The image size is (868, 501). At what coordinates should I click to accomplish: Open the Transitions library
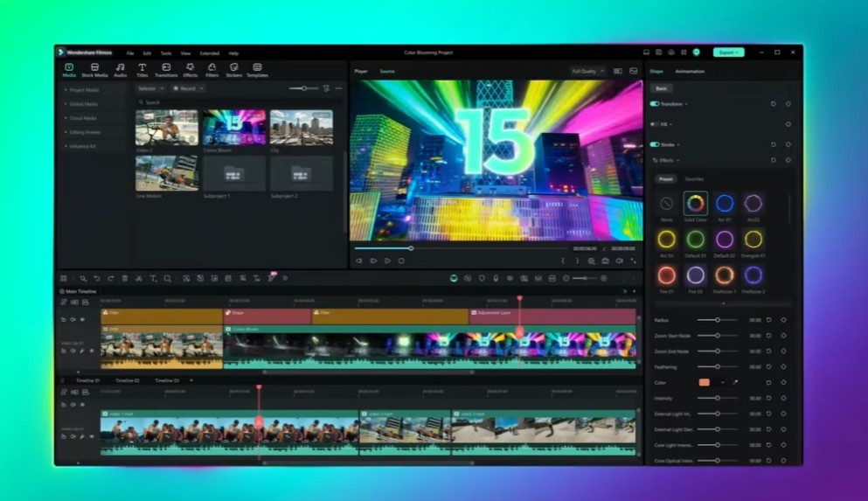pos(166,70)
